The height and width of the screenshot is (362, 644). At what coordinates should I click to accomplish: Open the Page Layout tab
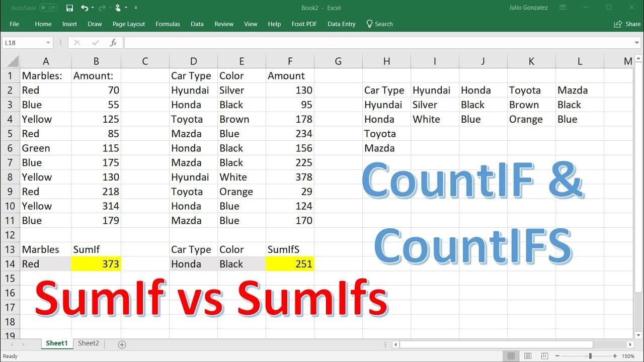point(129,24)
